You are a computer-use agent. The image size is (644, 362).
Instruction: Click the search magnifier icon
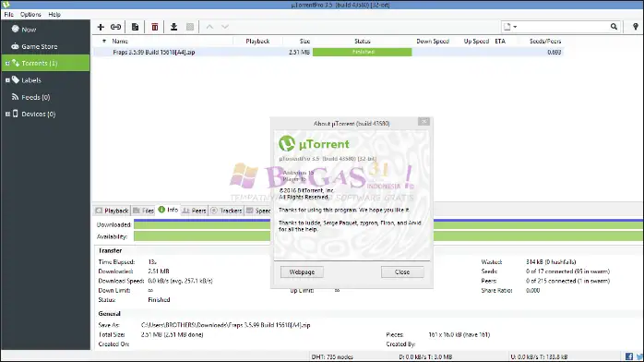pyautogui.click(x=614, y=27)
